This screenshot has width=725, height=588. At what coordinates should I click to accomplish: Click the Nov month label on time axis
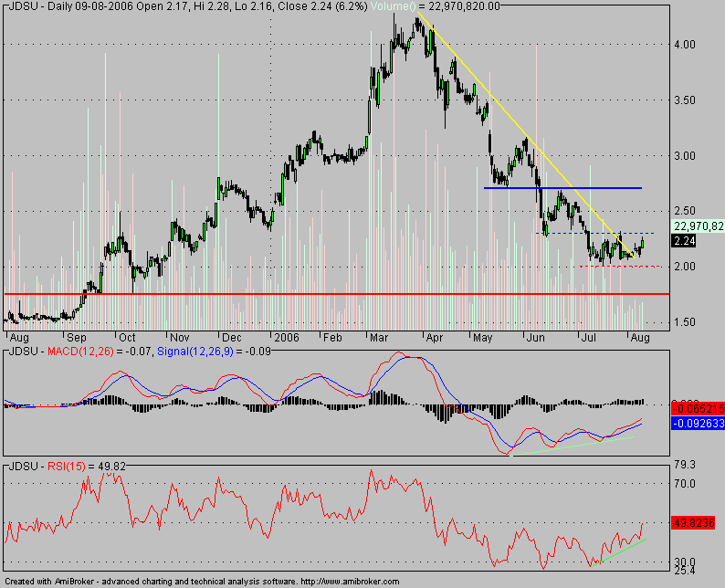pos(179,338)
